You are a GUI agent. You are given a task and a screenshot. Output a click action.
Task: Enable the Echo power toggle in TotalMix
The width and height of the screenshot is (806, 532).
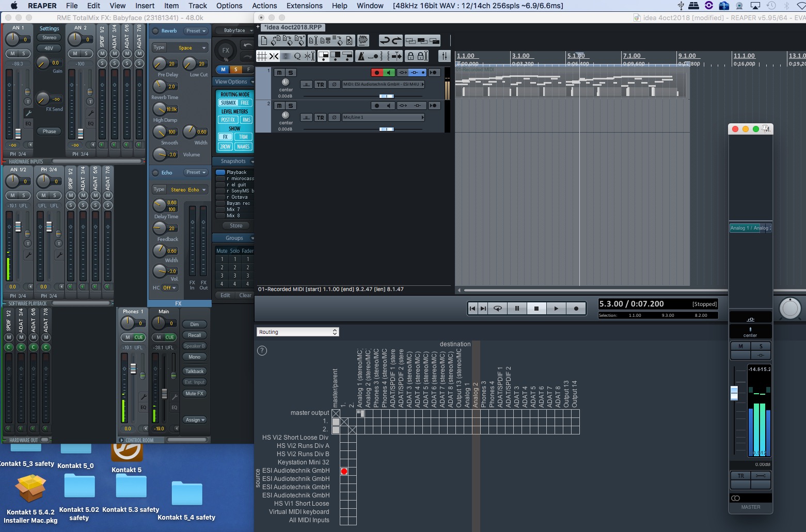155,173
